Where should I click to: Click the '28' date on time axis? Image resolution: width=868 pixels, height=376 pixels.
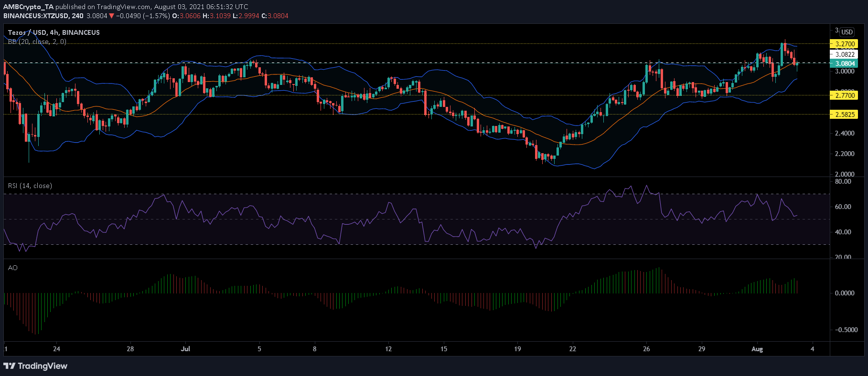(130, 349)
